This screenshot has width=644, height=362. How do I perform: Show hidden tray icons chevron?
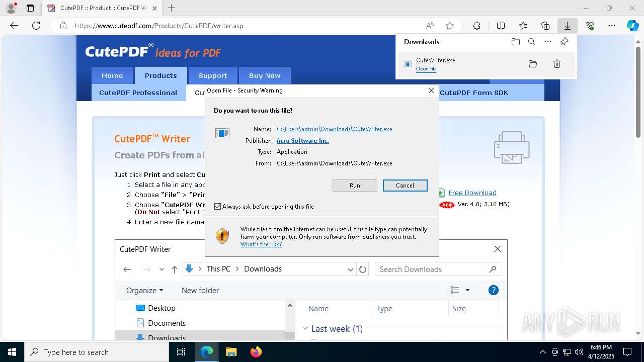[x=542, y=352]
